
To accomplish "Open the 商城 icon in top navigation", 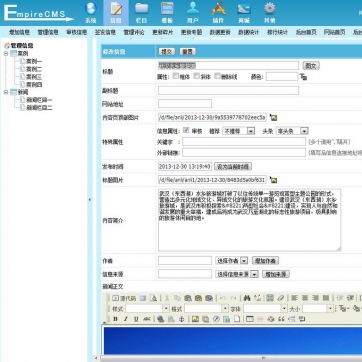I will point(244,13).
